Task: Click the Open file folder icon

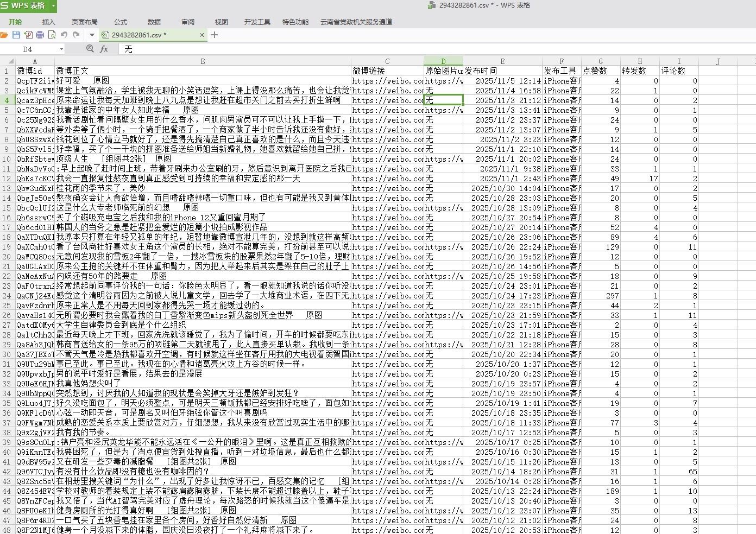Action: pos(4,35)
